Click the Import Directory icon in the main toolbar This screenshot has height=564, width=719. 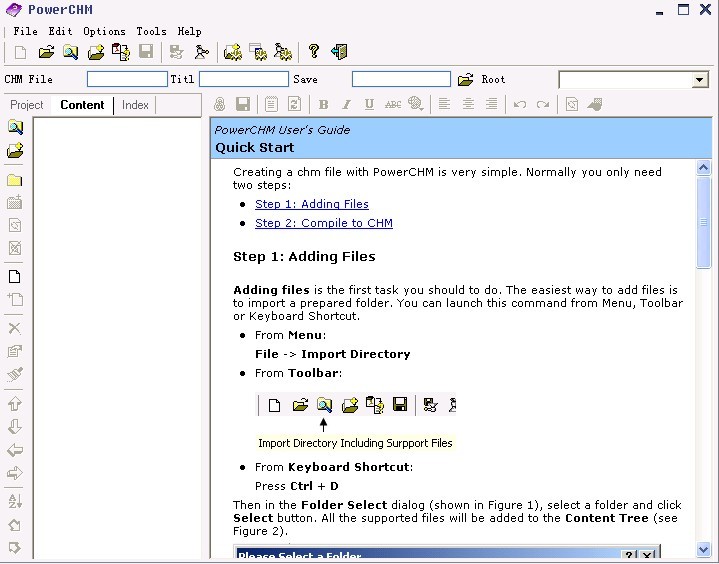(x=70, y=52)
